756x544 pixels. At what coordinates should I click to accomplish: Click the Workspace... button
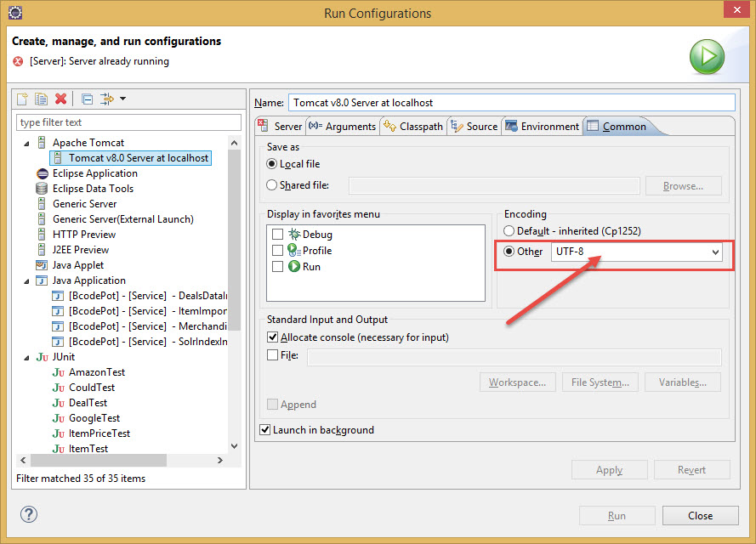click(x=517, y=382)
